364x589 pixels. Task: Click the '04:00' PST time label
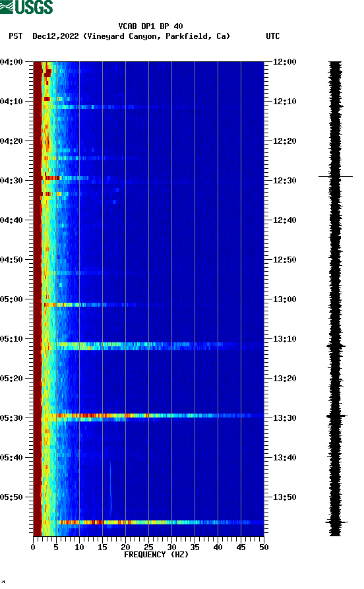tap(11, 61)
